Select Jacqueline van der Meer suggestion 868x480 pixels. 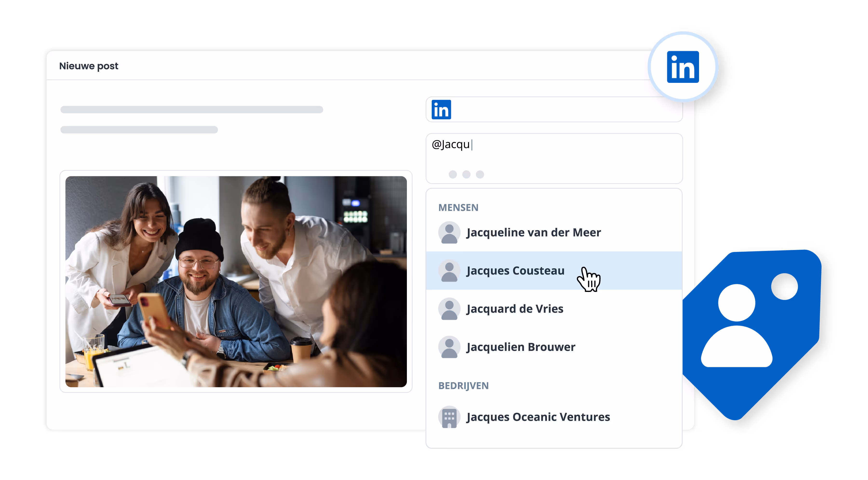[554, 232]
